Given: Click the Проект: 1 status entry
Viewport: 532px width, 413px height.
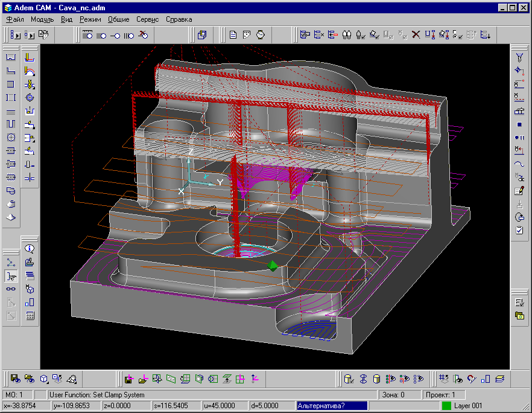Looking at the screenshot, I should tap(443, 395).
